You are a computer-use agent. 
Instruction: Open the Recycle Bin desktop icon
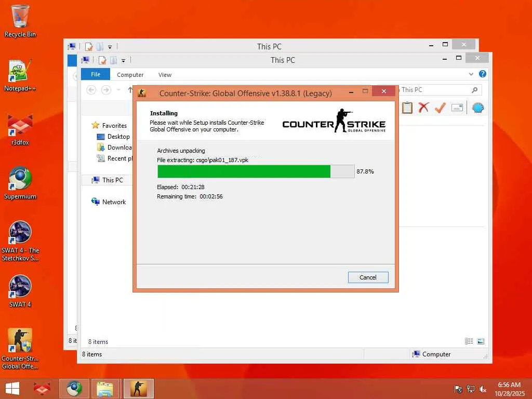coord(20,20)
